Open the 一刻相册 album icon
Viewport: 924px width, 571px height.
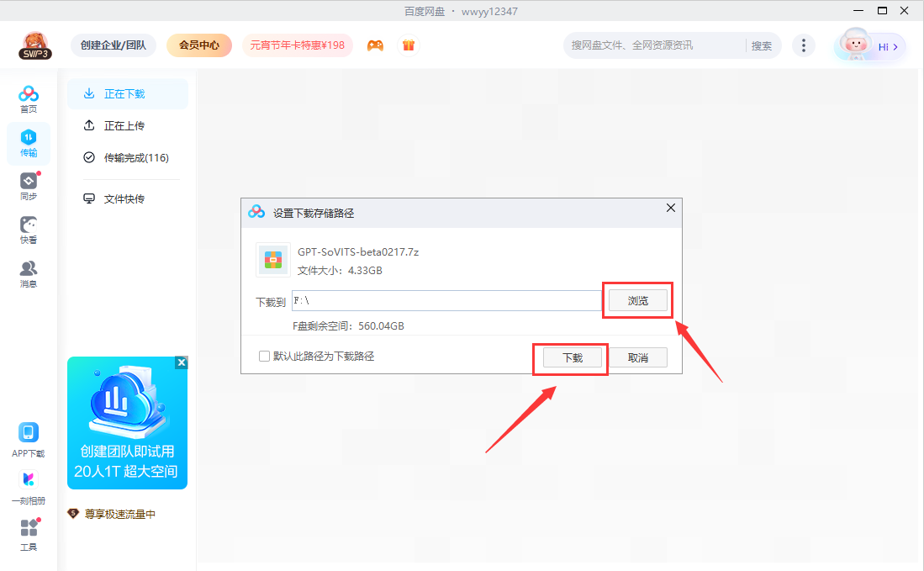29,488
